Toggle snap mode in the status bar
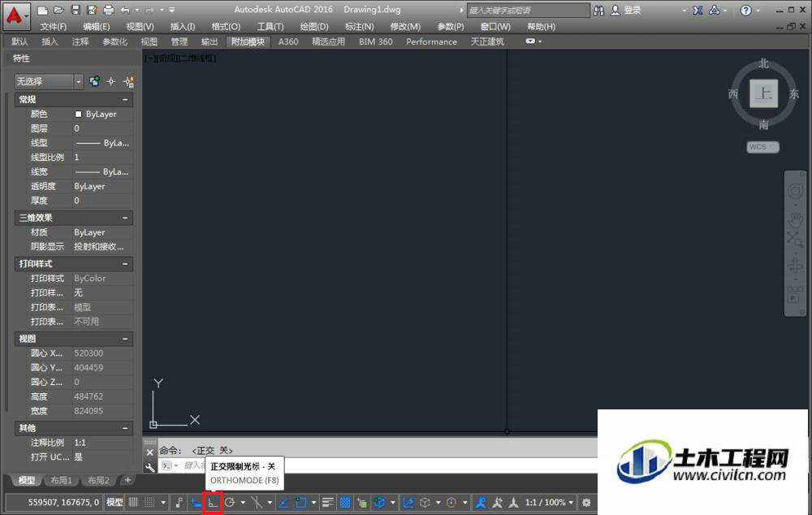812x515 pixels. (149, 503)
